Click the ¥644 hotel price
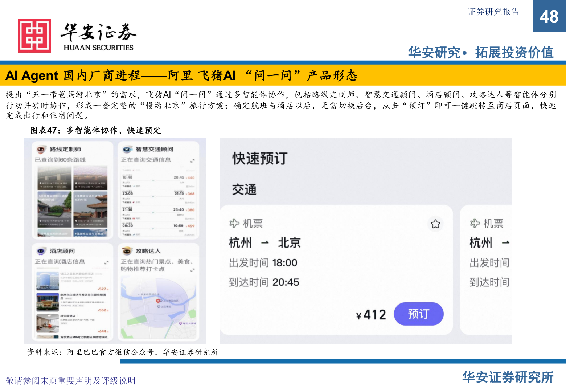Image resolution: width=566 pixels, height=392 pixels. click(103, 331)
